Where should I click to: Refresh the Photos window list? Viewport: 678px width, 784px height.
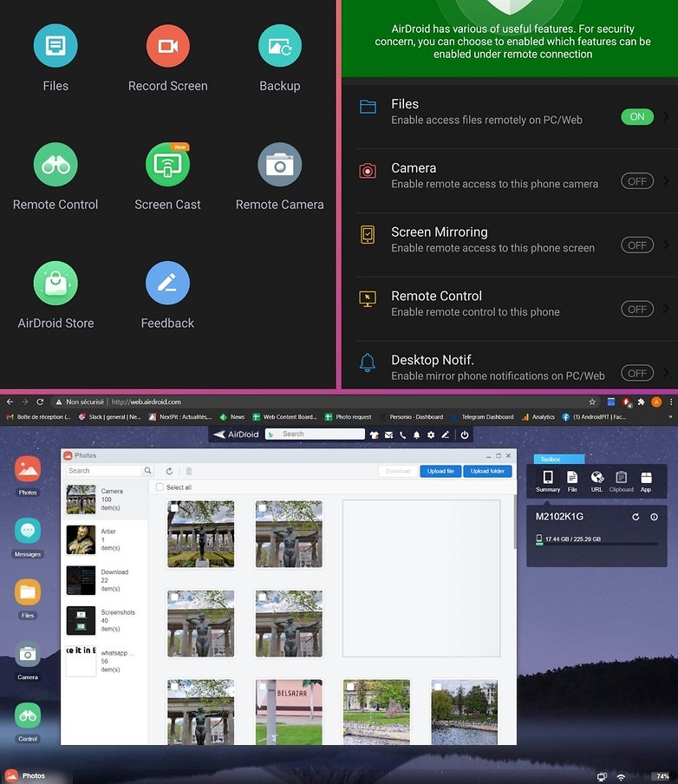click(170, 471)
